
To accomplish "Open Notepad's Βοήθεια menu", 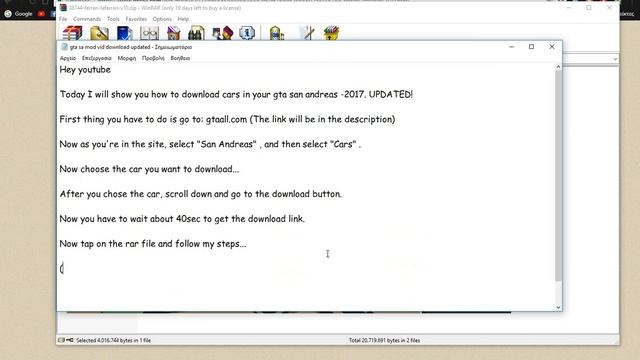I will coord(180,58).
